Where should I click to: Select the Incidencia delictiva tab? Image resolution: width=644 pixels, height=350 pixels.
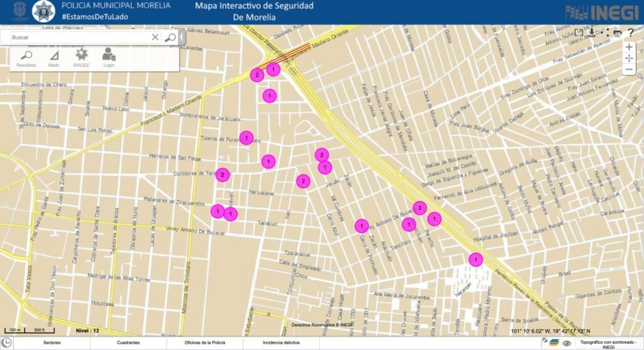point(280,343)
